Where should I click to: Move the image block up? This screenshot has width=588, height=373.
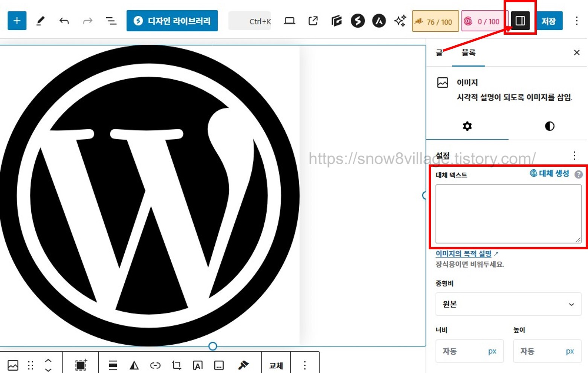point(48,361)
